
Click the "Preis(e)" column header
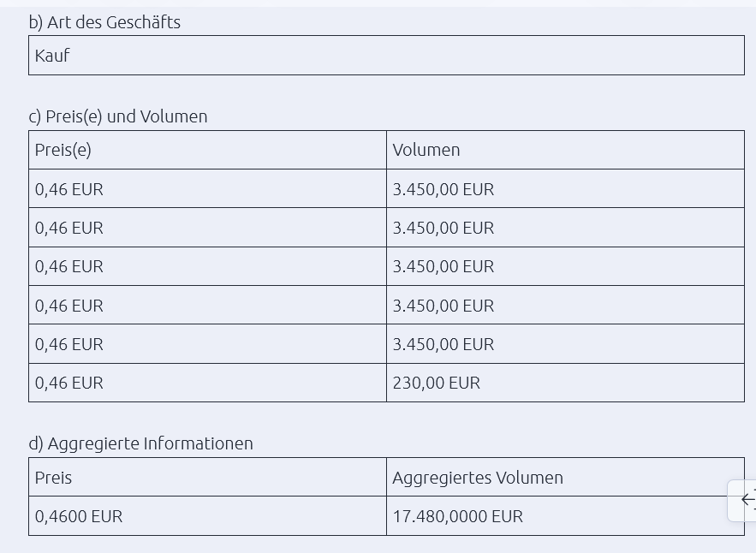[x=63, y=150]
